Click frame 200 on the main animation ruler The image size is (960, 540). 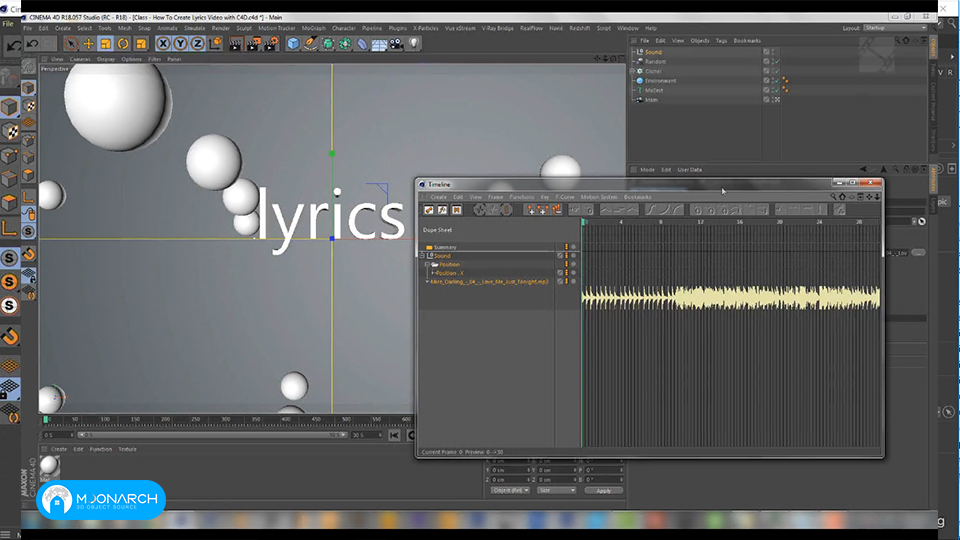tap(165, 419)
